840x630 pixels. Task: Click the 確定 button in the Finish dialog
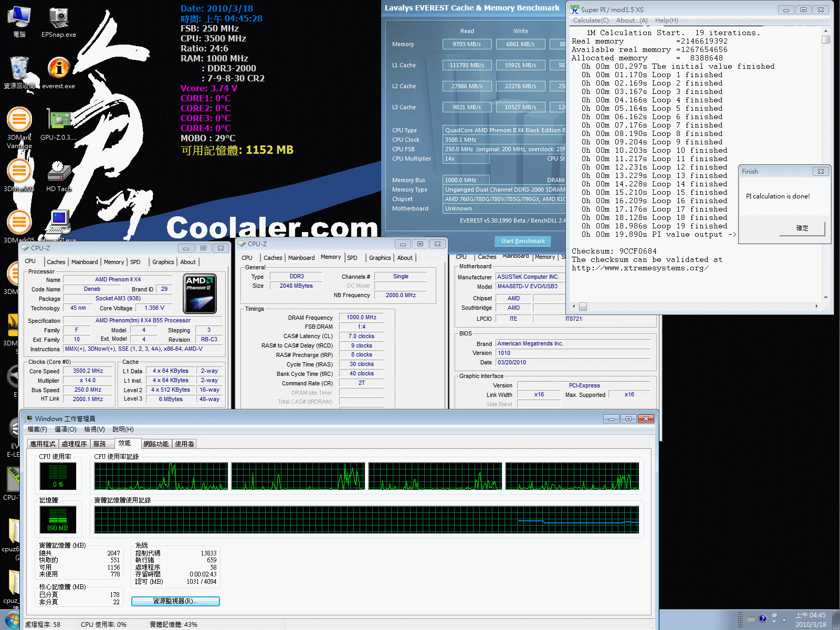coord(802,228)
